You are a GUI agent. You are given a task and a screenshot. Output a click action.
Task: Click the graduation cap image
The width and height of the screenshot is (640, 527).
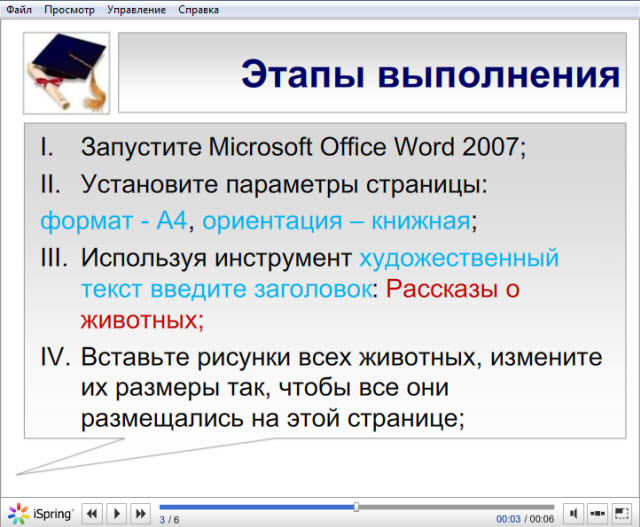click(66, 71)
